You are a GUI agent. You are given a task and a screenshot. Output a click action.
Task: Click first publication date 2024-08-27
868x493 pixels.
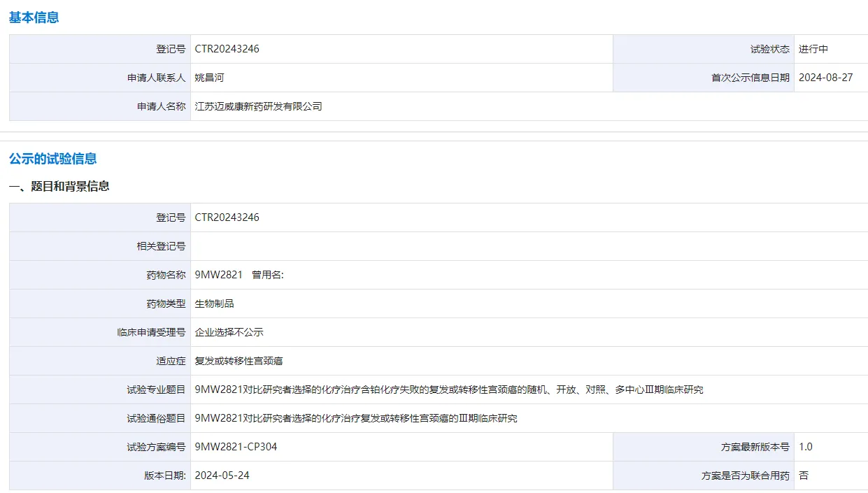(x=825, y=78)
